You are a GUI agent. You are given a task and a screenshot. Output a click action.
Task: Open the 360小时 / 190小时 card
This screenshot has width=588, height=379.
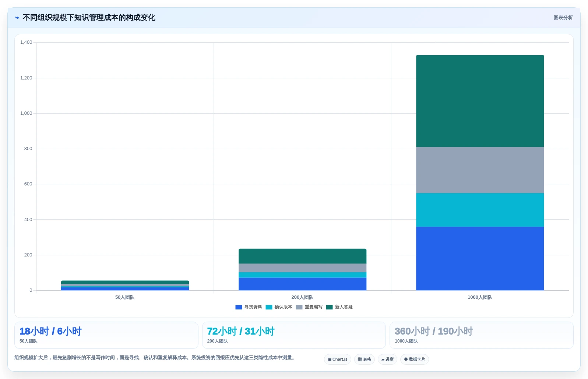pos(482,335)
